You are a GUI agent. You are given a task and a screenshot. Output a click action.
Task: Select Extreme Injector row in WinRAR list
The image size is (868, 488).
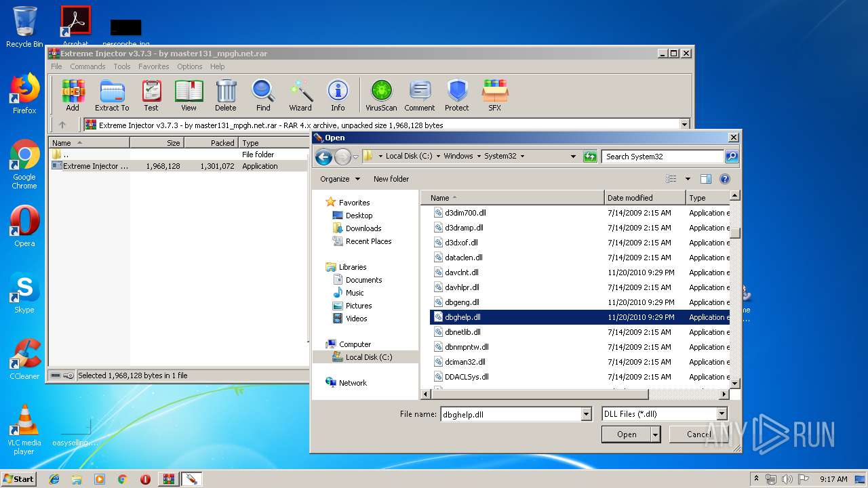(178, 166)
